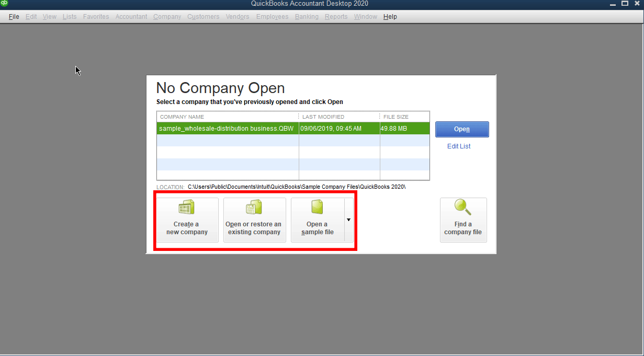Open the Favorites menu
This screenshot has height=356, width=644.
coord(96,17)
